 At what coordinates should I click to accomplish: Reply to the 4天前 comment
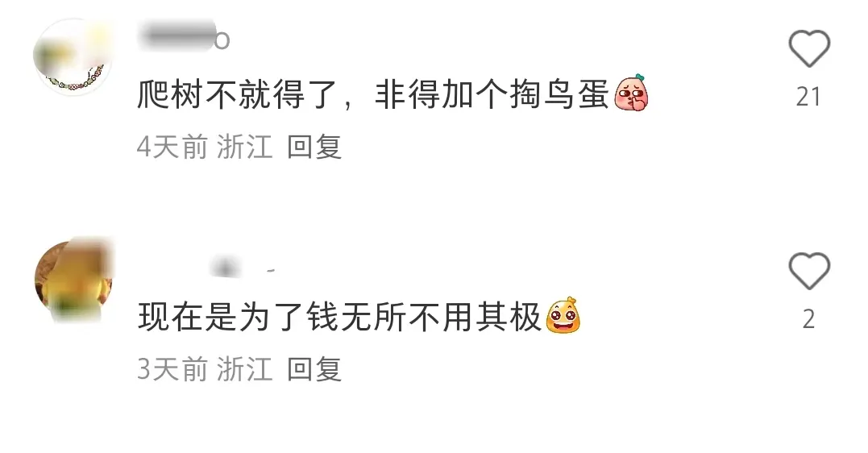coord(314,147)
